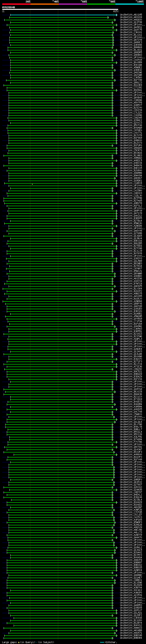The image size is (146, 644).
Task: Click the green ~80% identity color bar
Action: [101, 4]
